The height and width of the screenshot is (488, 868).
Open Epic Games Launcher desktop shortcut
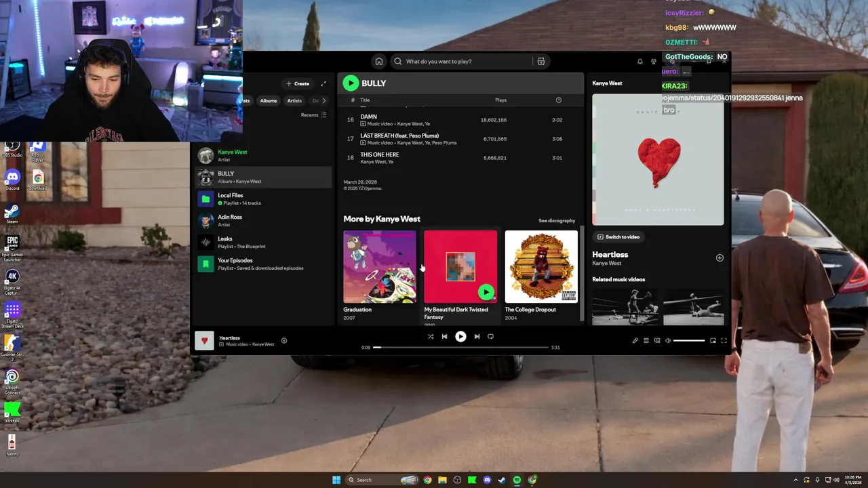pos(12,248)
